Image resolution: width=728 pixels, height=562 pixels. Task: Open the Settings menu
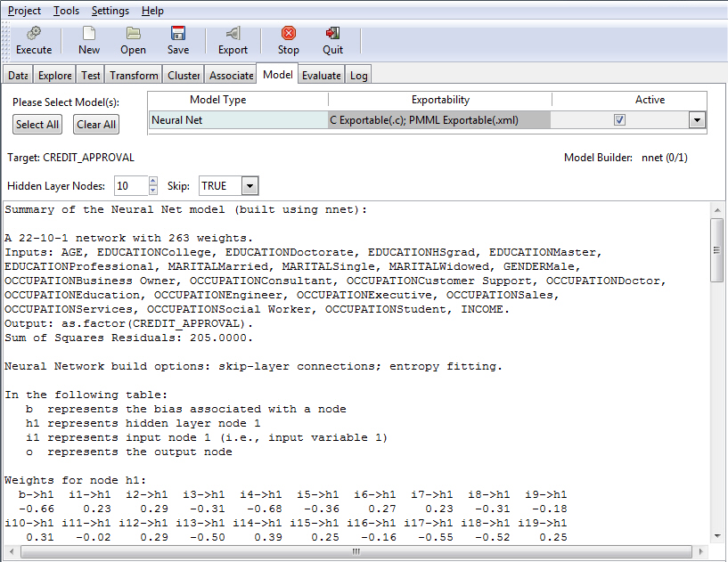[x=110, y=11]
